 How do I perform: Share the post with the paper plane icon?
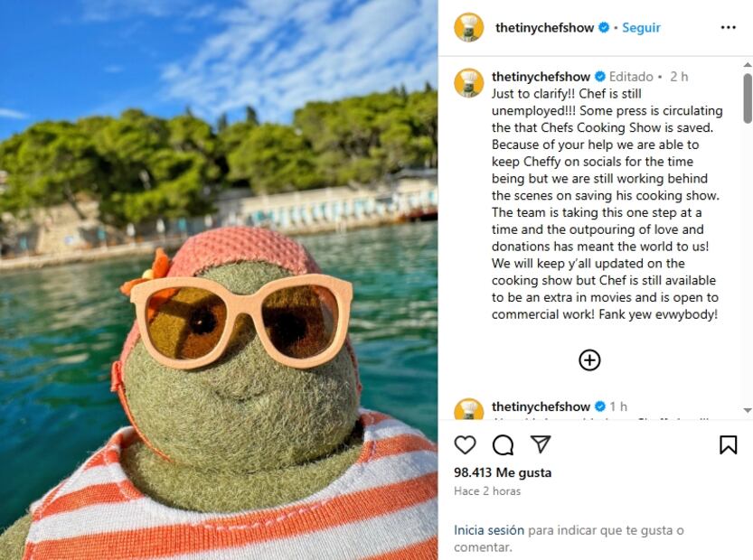541,444
